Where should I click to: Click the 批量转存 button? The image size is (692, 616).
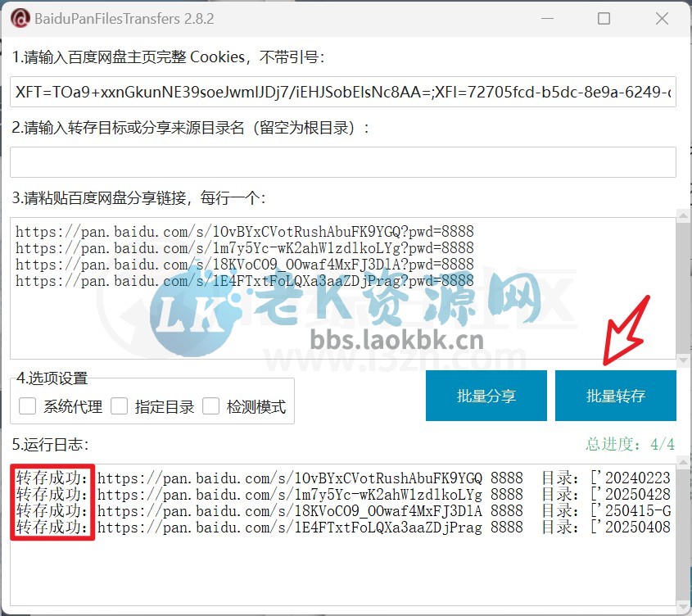pyautogui.click(x=616, y=396)
